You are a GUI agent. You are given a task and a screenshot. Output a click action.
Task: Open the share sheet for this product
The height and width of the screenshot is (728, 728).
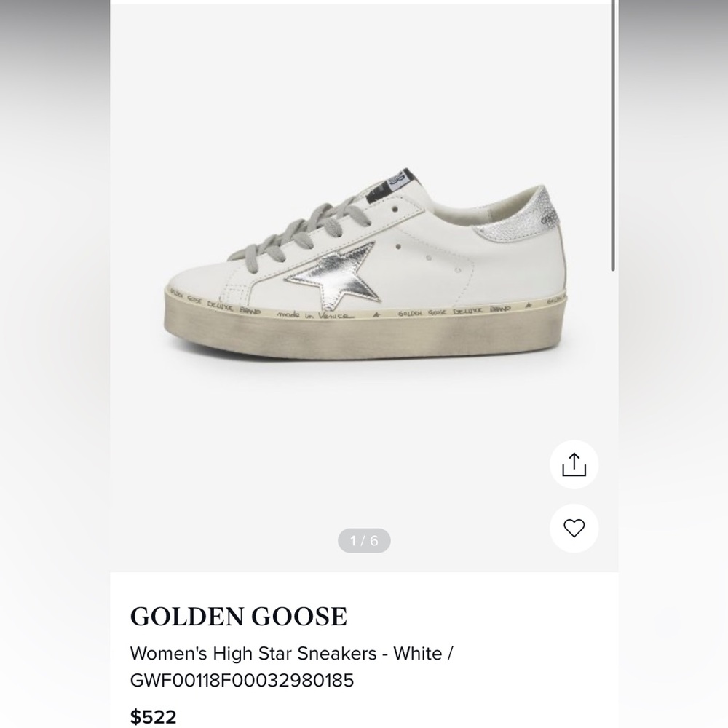[574, 464]
